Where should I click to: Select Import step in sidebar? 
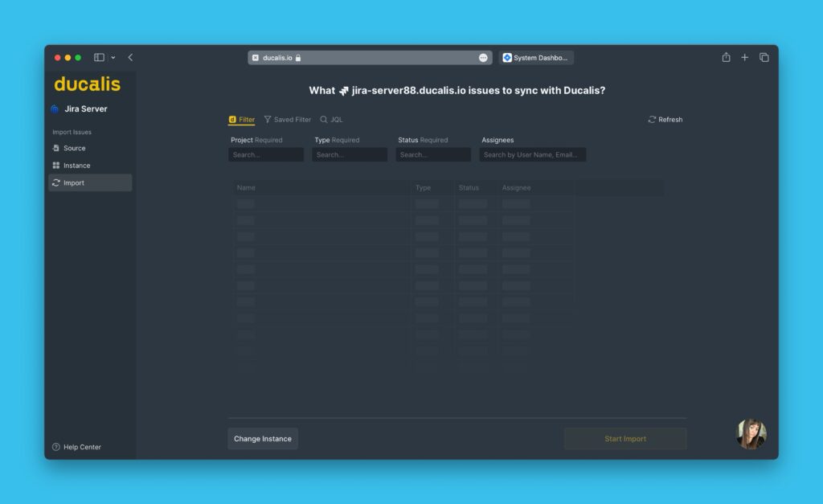pyautogui.click(x=73, y=183)
